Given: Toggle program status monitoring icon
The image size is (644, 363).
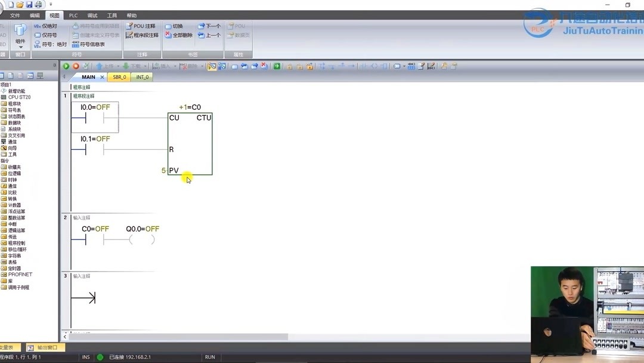Looking at the screenshot, I should (x=212, y=66).
